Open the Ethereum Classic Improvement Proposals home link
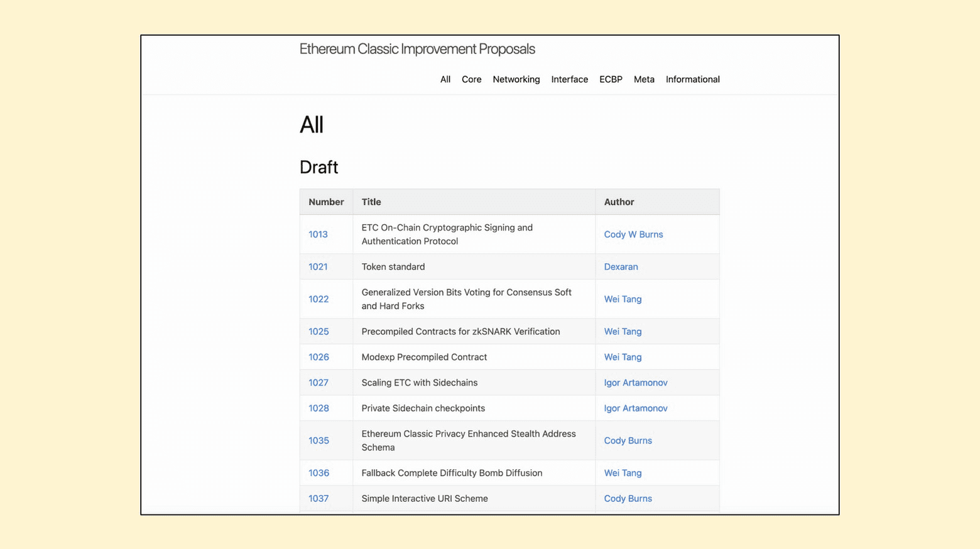Screen dimensions: 980x549 (416, 49)
